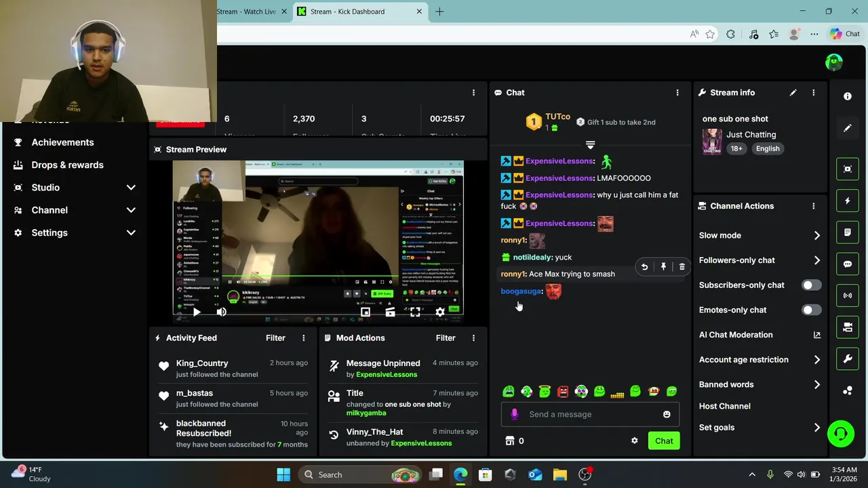Toggle channel actions widget in right sidebar
Image resolution: width=868 pixels, height=488 pixels.
click(848, 327)
